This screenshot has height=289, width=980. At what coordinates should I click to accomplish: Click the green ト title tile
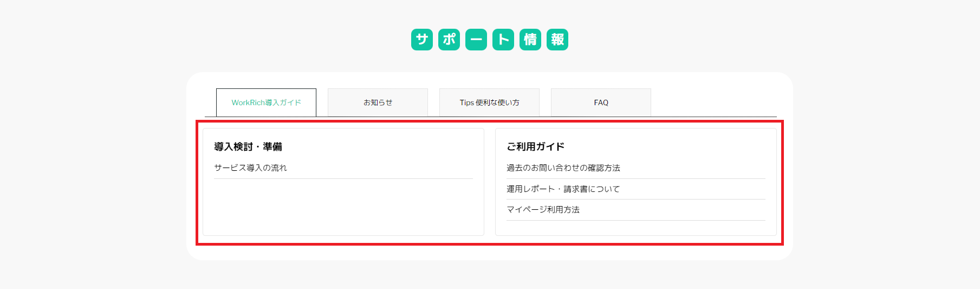point(503,40)
